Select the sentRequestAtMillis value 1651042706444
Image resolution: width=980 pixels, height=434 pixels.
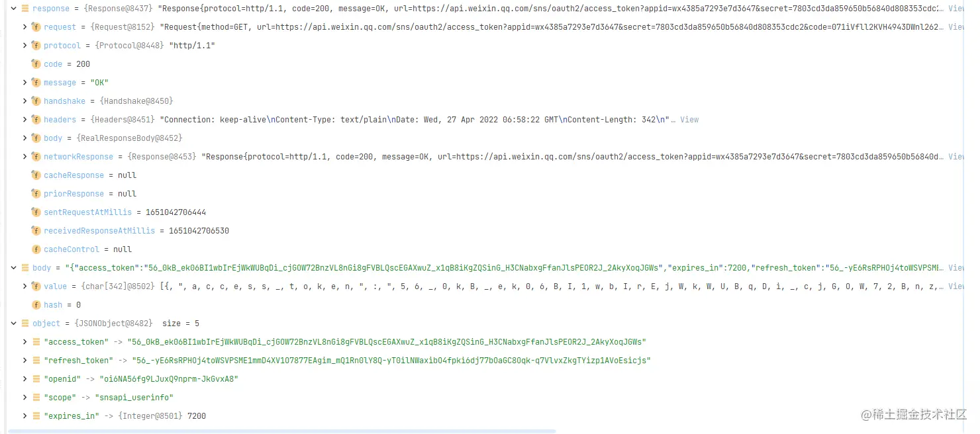(175, 212)
